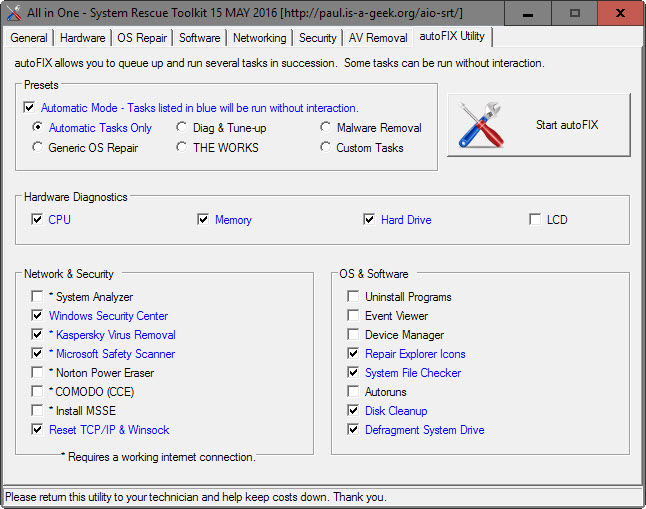Image resolution: width=646 pixels, height=509 pixels.
Task: Uncheck the Disk Cleanup task
Action: (x=353, y=410)
